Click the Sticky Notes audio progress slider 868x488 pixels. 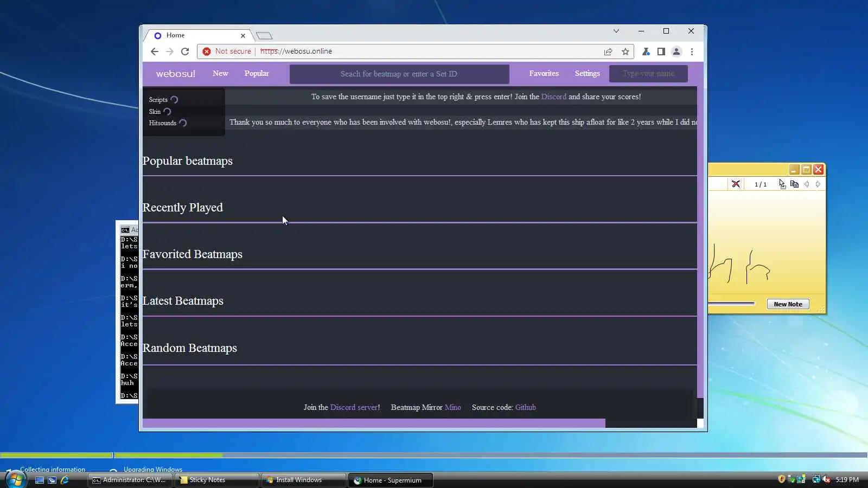(x=731, y=304)
